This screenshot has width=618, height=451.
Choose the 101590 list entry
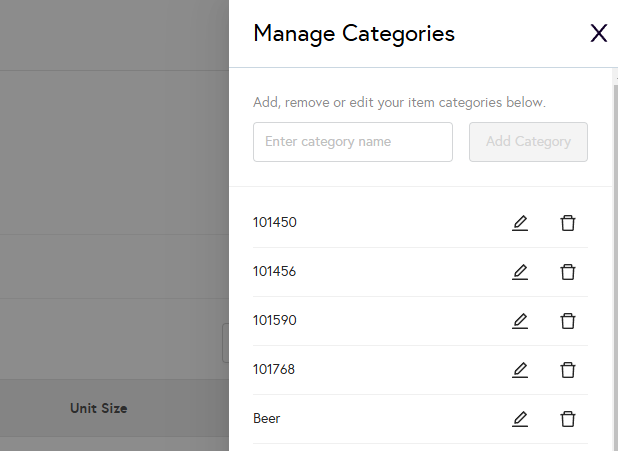click(275, 320)
